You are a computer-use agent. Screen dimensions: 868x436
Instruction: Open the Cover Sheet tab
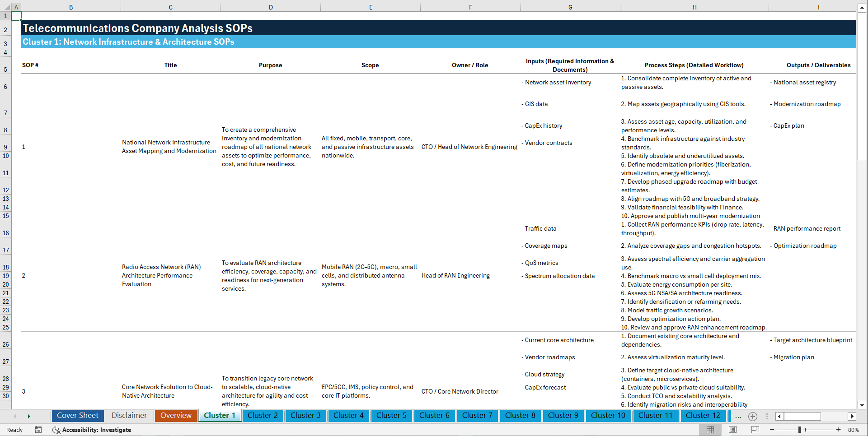coord(77,415)
